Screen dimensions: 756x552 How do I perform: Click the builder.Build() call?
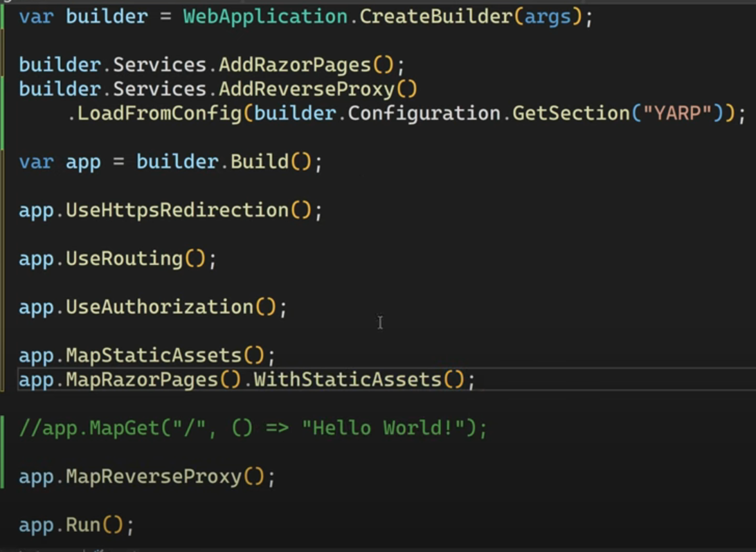[x=224, y=162]
